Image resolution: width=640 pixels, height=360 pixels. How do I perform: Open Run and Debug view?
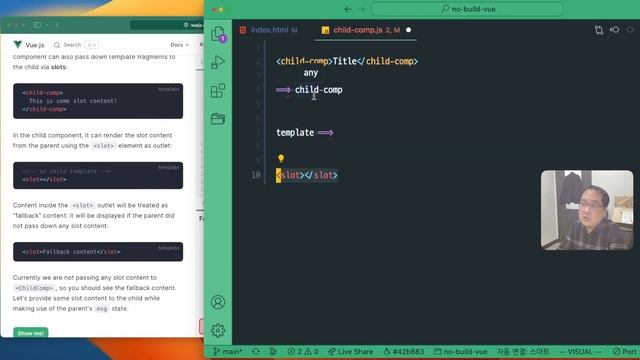tap(218, 62)
